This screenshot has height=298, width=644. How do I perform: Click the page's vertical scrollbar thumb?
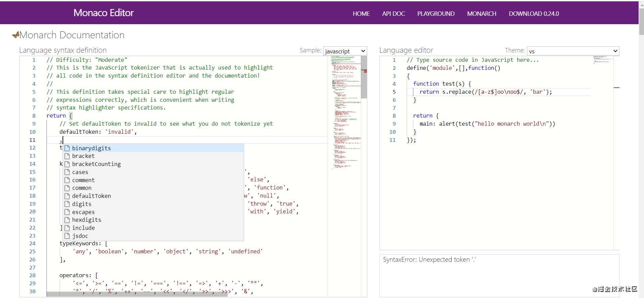pyautogui.click(x=641, y=22)
